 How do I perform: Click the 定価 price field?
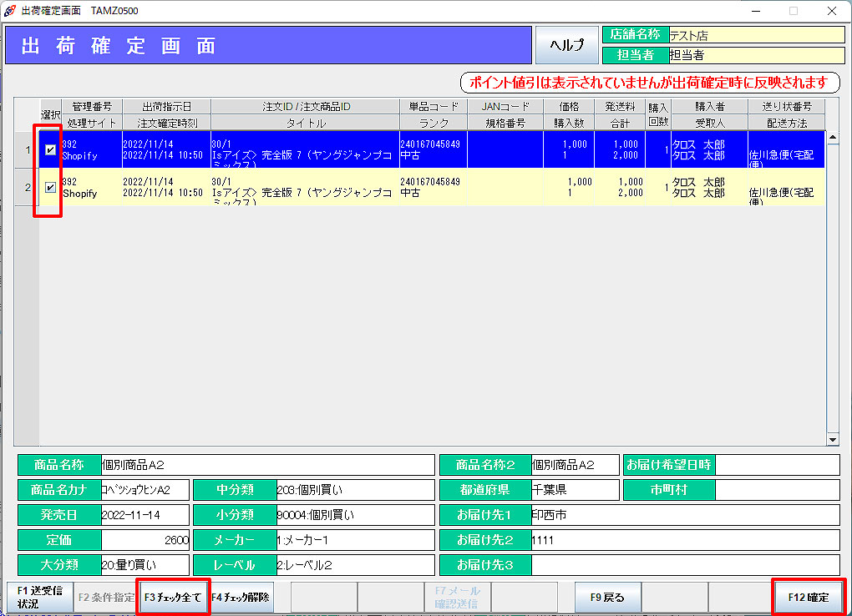pyautogui.click(x=145, y=540)
